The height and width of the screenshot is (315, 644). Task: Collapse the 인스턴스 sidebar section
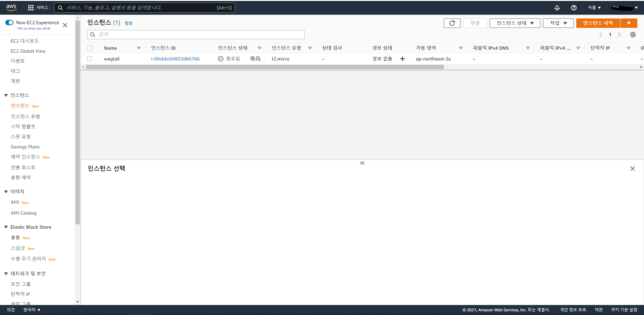pos(6,95)
